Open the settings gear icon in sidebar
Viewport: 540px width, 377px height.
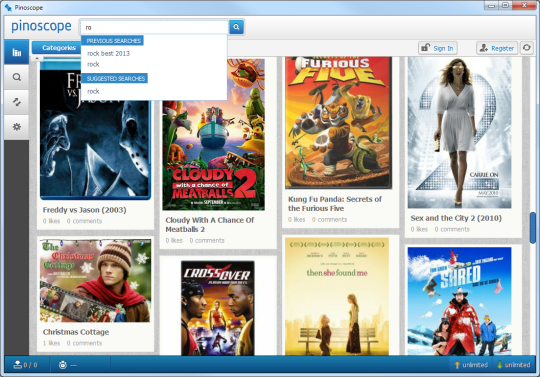[17, 127]
